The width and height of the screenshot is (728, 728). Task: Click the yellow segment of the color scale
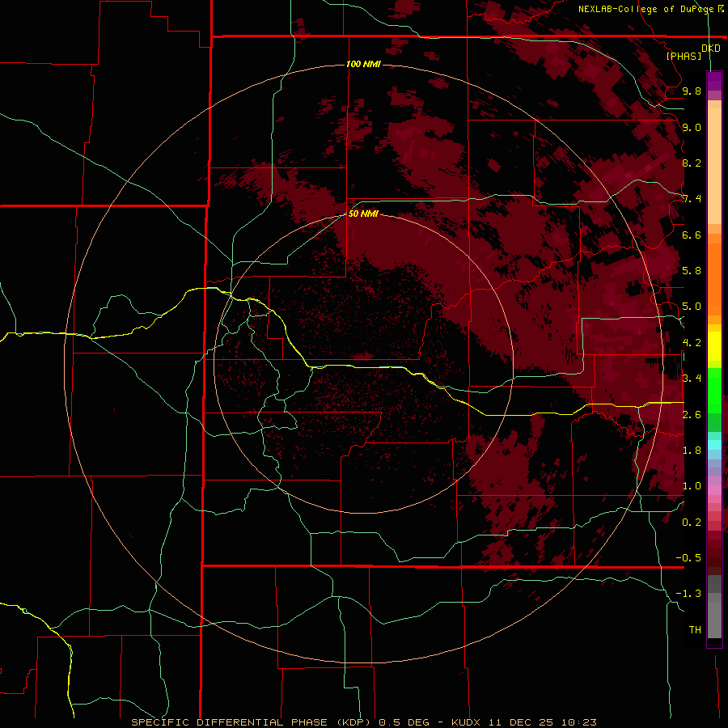pyautogui.click(x=714, y=346)
